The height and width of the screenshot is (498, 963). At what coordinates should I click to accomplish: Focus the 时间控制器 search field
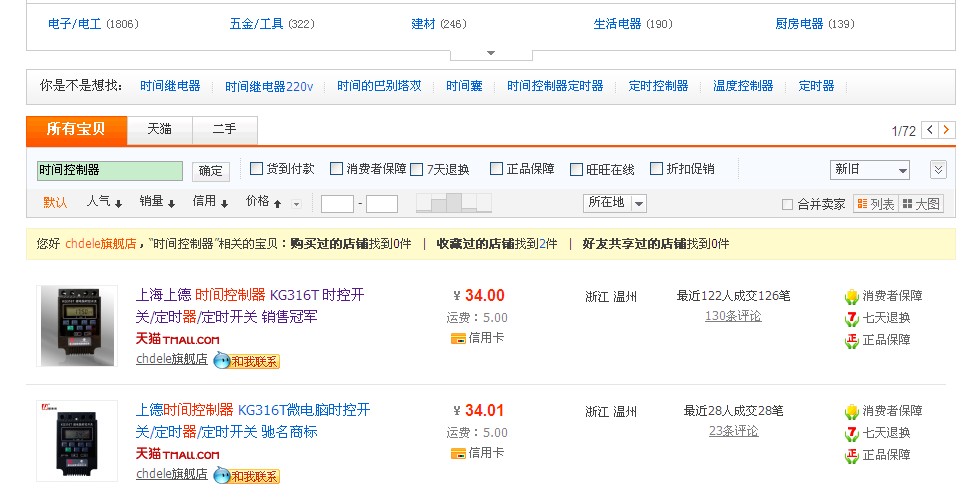[x=110, y=171]
